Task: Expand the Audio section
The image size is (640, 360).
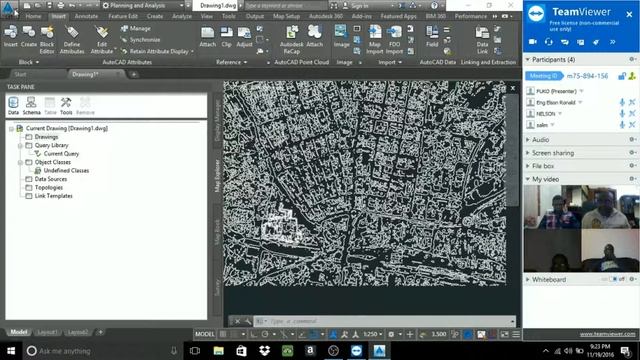Action: [527, 140]
